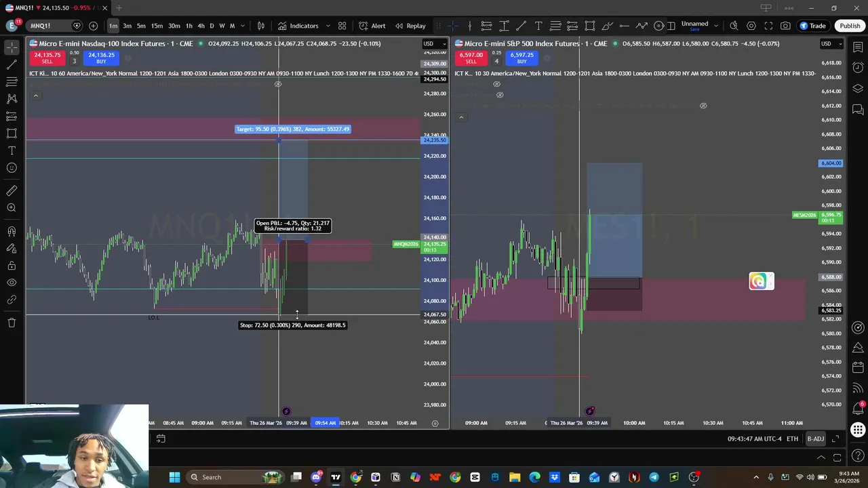Open quick search magnifier icon
The height and width of the screenshot is (488, 868).
[x=734, y=26]
